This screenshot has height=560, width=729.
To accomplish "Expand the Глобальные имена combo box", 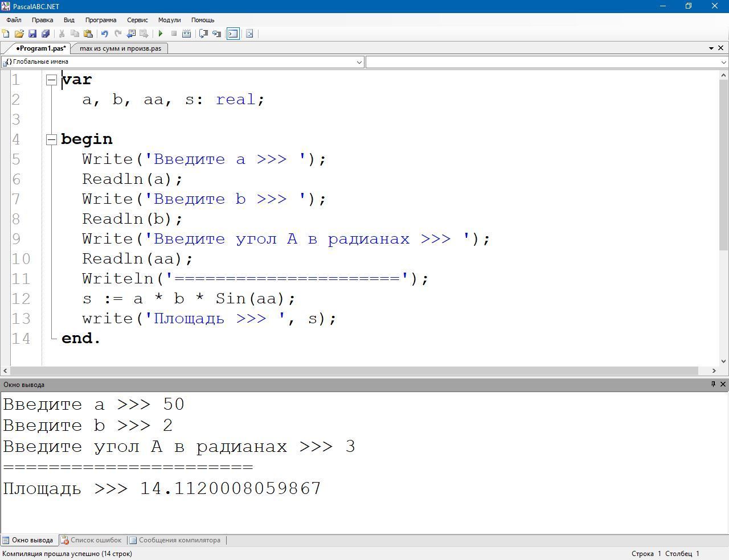I will 360,62.
